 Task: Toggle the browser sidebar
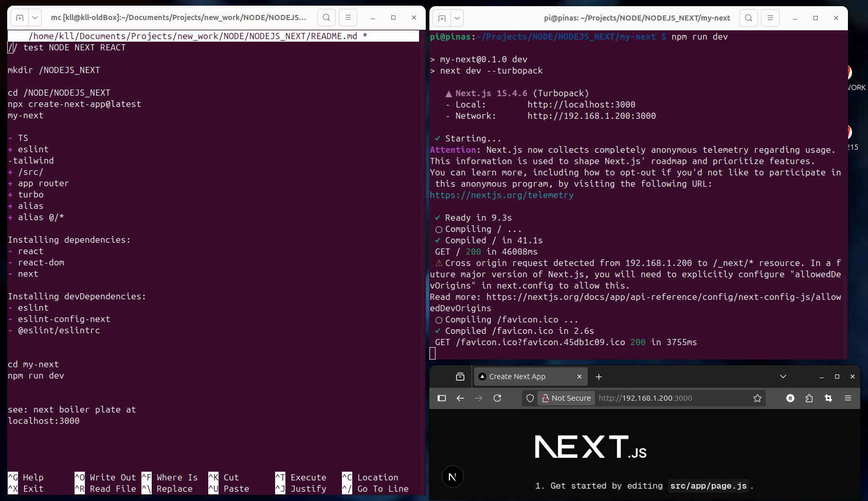(x=442, y=398)
